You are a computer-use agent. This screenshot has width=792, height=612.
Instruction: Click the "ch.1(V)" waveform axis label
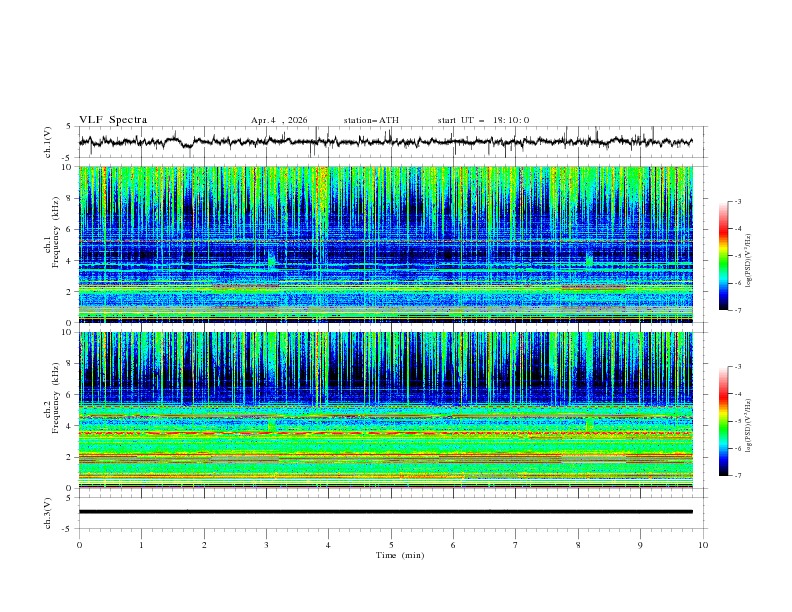(x=48, y=142)
